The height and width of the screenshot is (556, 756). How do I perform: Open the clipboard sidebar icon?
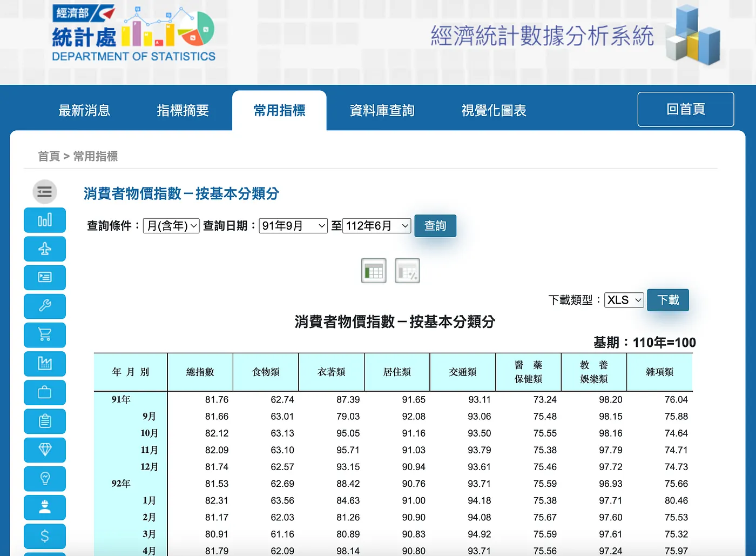tap(45, 421)
